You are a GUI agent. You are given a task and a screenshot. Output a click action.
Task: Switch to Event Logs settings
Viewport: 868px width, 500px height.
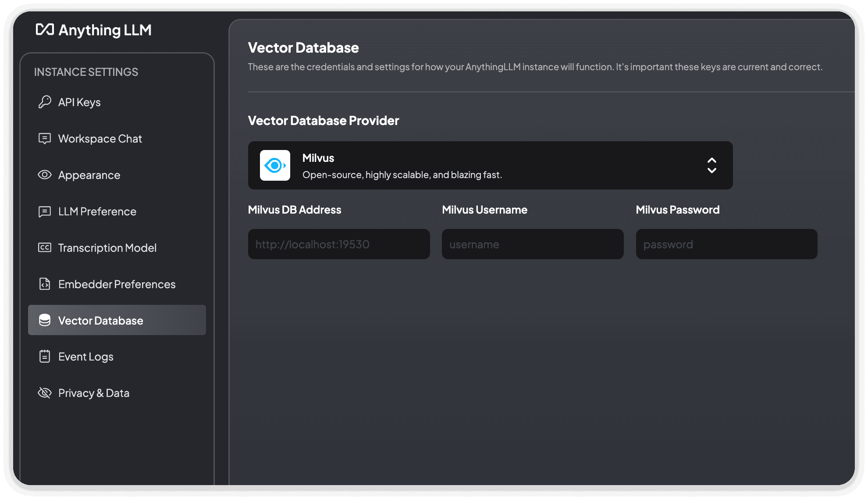tap(85, 356)
